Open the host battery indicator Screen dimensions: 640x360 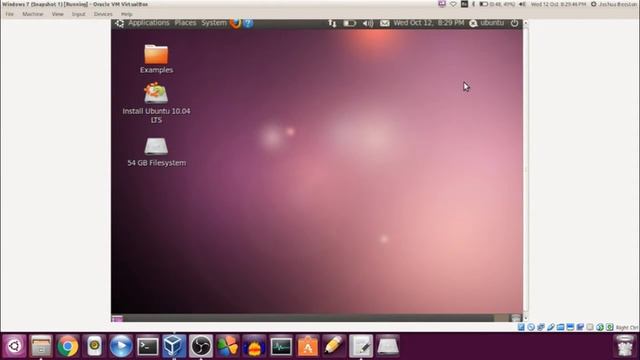497,4
